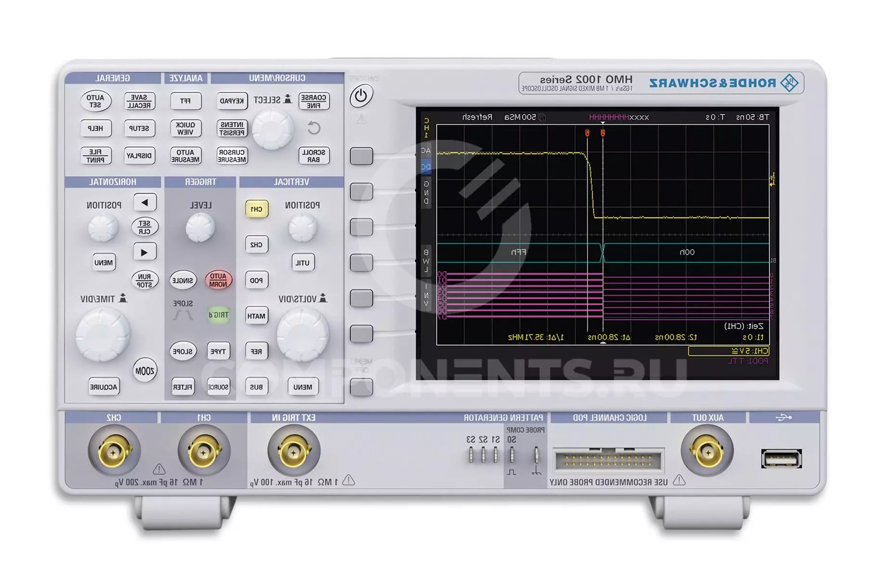Open trigger FILTER menu button
This screenshot has width=885, height=588.
[183, 387]
